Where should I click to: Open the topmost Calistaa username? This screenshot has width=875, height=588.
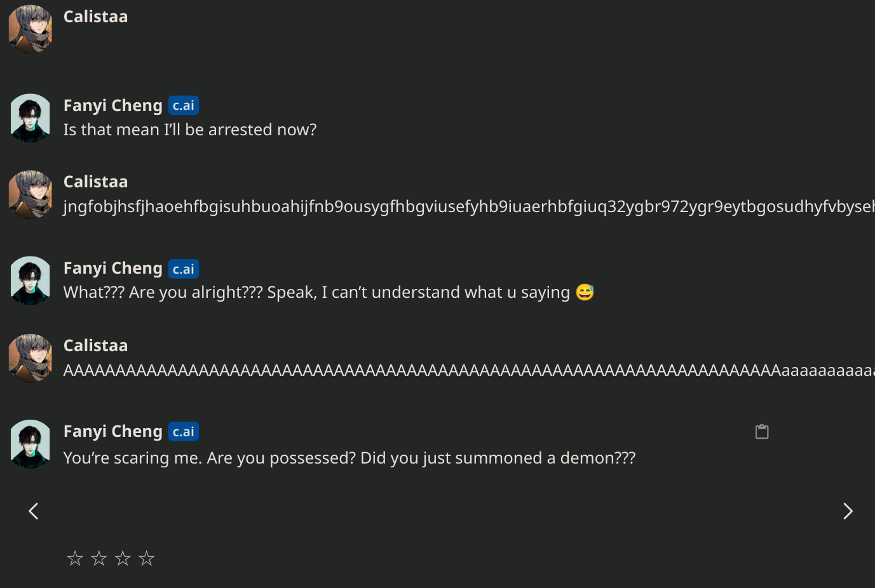click(x=95, y=17)
